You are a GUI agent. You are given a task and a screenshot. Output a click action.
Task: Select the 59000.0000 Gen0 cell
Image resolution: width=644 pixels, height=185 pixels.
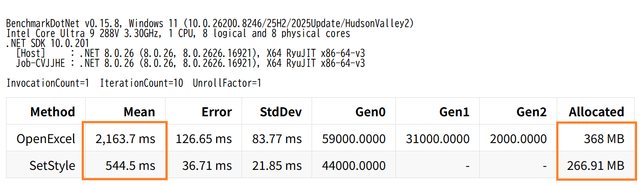pos(354,139)
